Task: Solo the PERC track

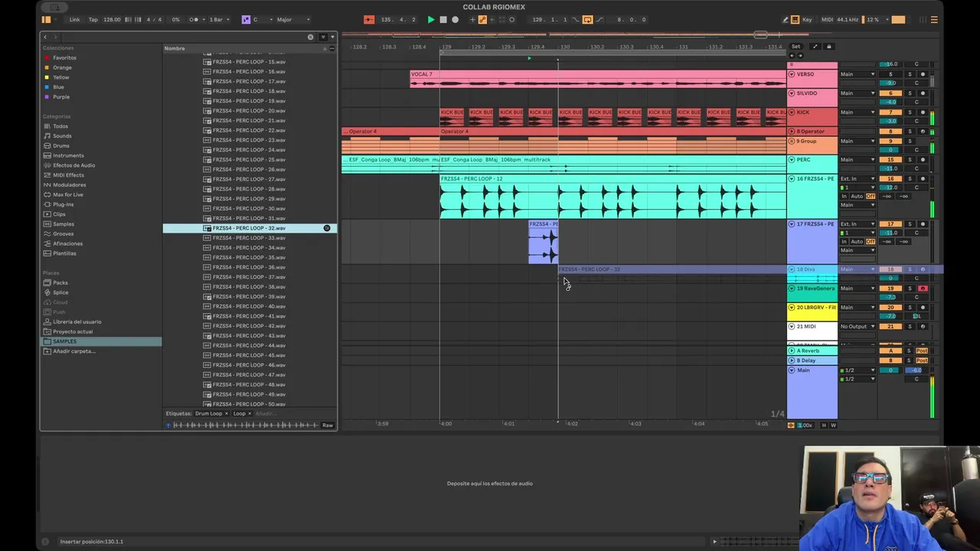Action: (910, 160)
